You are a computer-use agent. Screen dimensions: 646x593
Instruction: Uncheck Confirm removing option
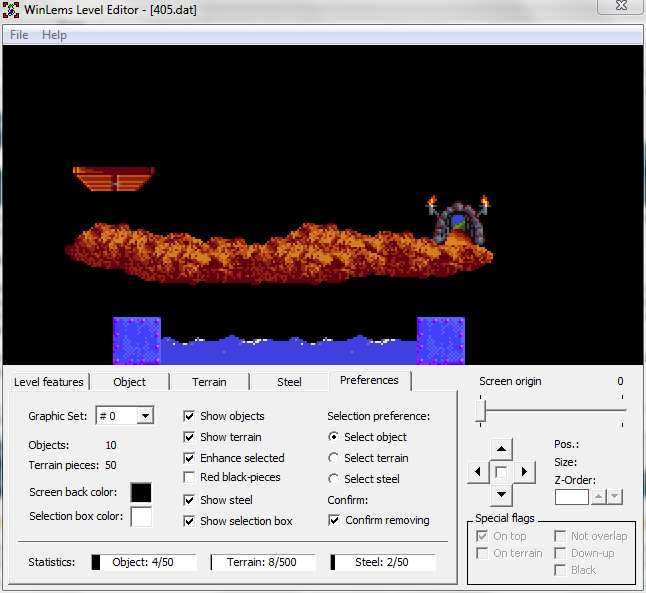[334, 520]
